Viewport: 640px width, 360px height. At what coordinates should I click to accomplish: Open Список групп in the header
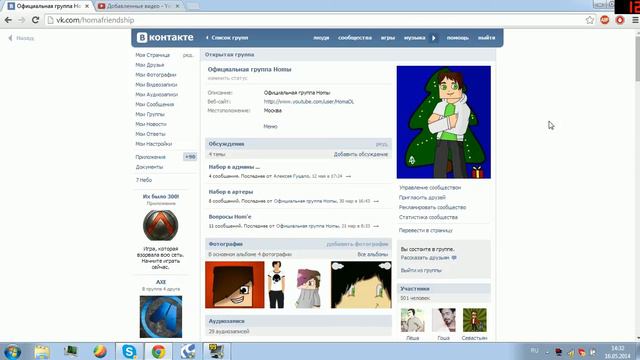pyautogui.click(x=229, y=38)
